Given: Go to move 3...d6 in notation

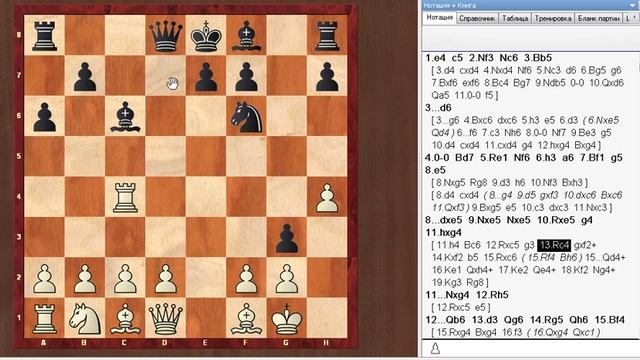Looking at the screenshot, I should pos(438,108).
